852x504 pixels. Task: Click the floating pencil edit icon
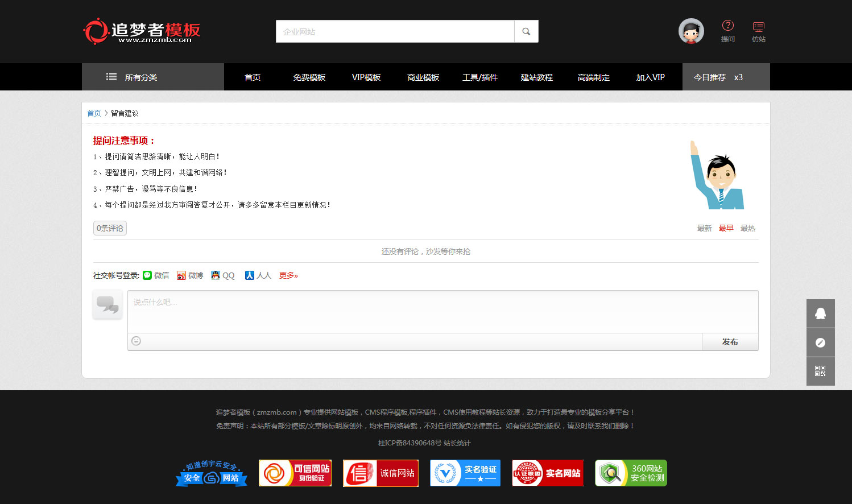(820, 342)
